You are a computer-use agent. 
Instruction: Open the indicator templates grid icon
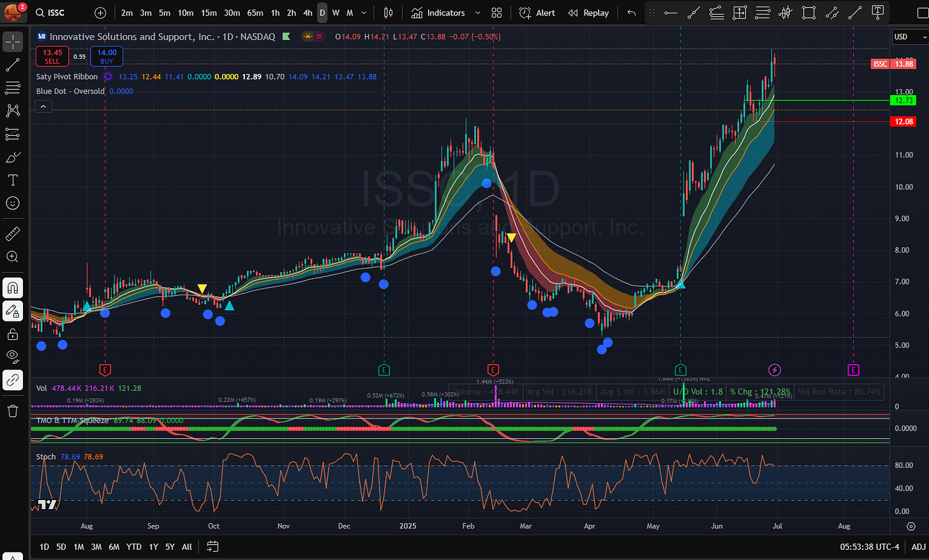pyautogui.click(x=497, y=13)
